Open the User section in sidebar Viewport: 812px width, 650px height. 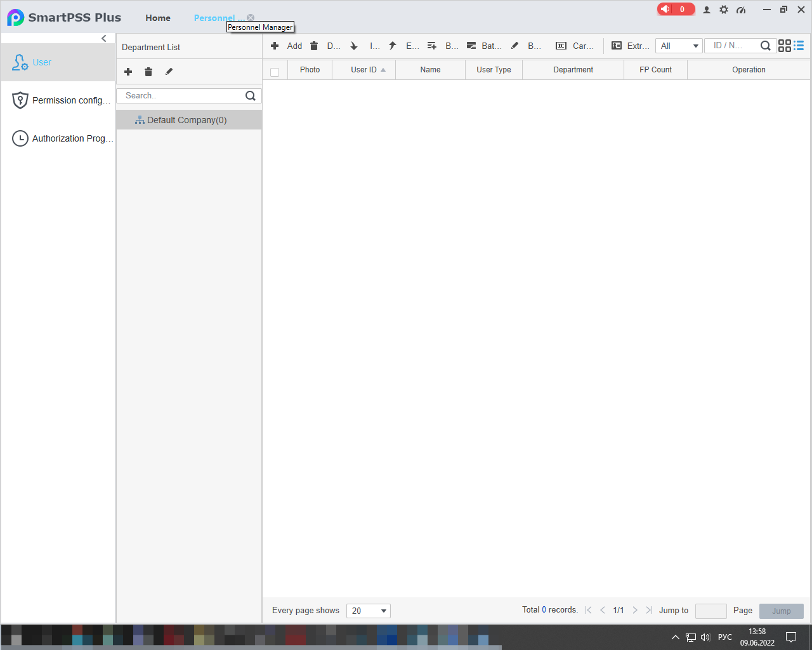coord(58,62)
